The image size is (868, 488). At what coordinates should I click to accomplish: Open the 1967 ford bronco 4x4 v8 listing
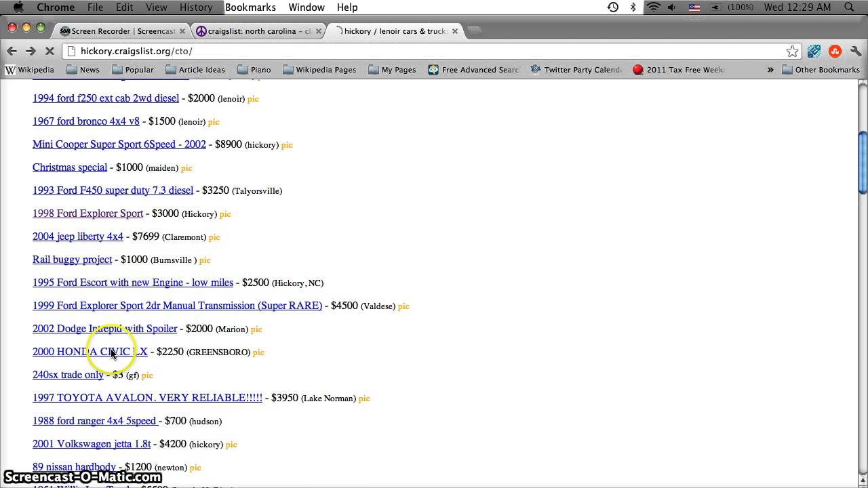click(x=86, y=121)
